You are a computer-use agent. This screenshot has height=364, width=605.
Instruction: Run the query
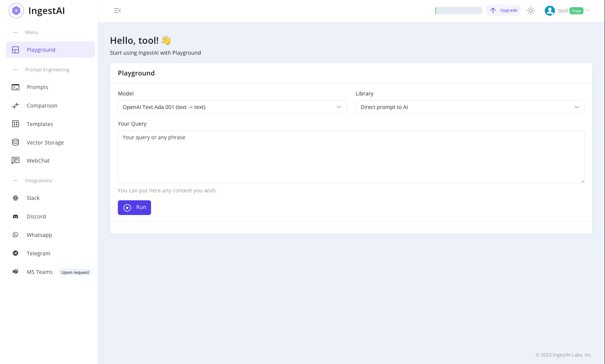(x=134, y=207)
